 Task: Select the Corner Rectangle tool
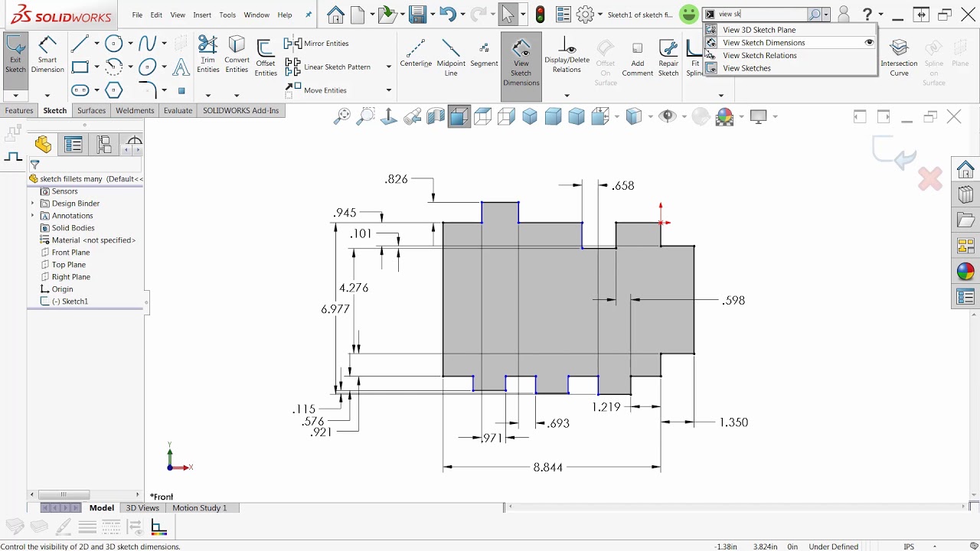pyautogui.click(x=80, y=67)
